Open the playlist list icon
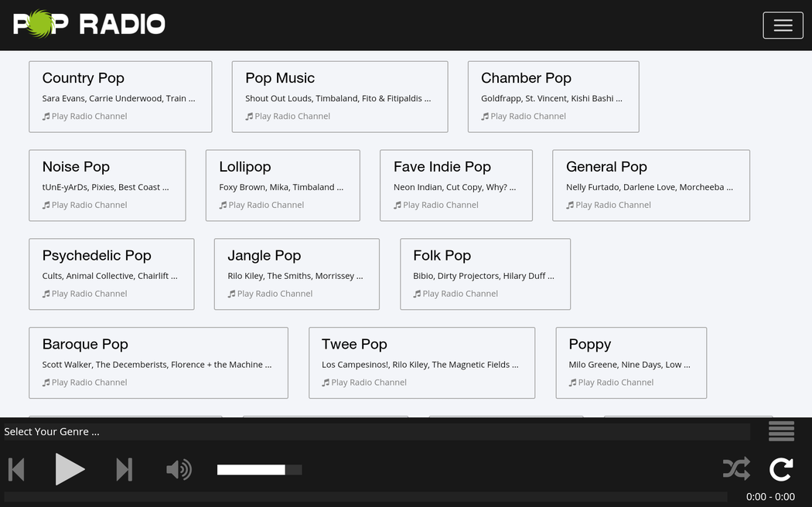812x507 pixels. coord(781,431)
